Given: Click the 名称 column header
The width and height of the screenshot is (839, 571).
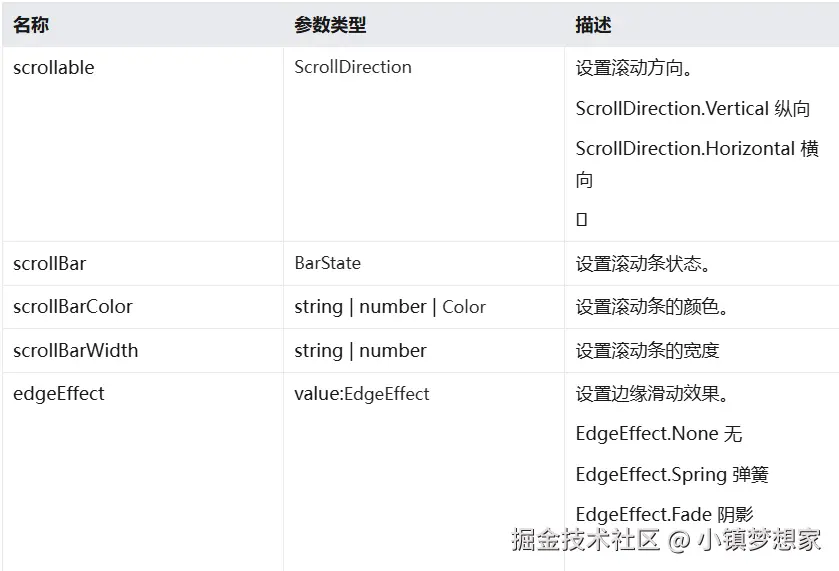Looking at the screenshot, I should coord(31,25).
